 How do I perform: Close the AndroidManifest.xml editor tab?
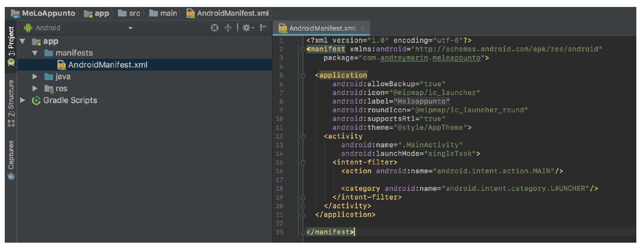point(363,29)
